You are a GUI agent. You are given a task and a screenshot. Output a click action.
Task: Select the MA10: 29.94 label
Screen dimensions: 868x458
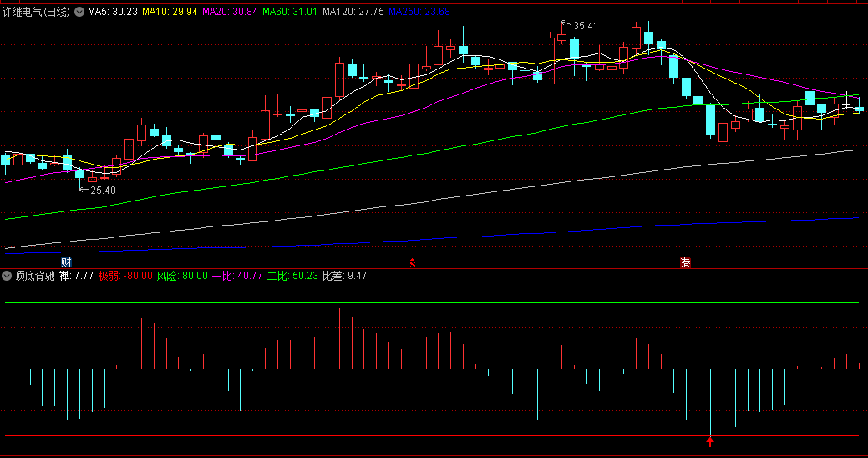click(170, 12)
